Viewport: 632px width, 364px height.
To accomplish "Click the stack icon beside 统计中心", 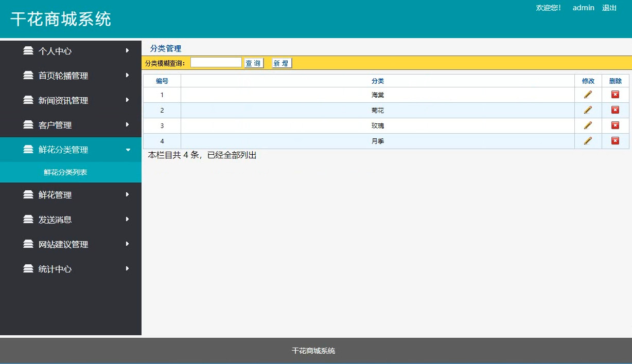I will point(28,269).
